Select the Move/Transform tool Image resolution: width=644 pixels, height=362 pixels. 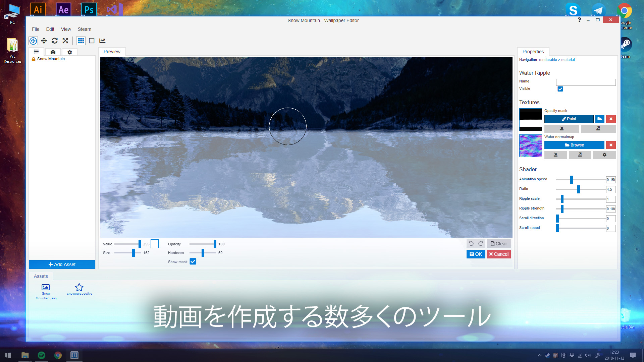(44, 41)
